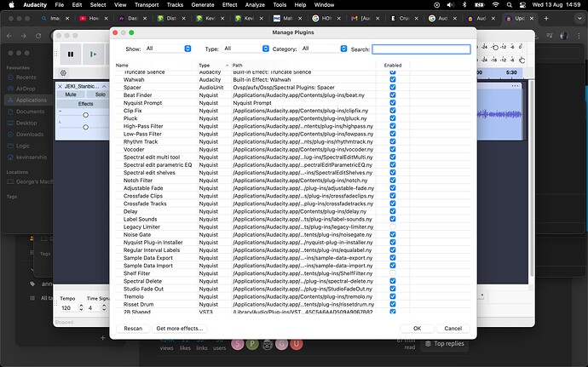The height and width of the screenshot is (367, 588).
Task: Click the Rescan button
Action: [x=133, y=329]
